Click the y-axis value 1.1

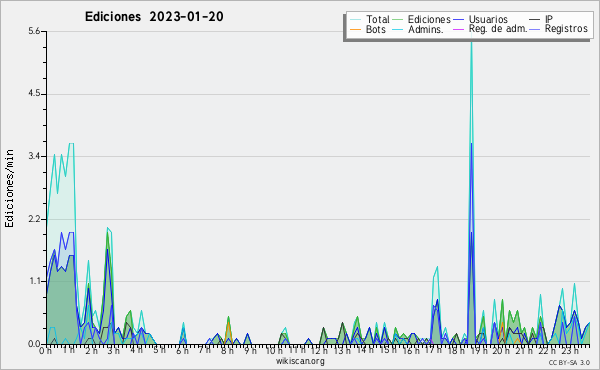point(34,281)
